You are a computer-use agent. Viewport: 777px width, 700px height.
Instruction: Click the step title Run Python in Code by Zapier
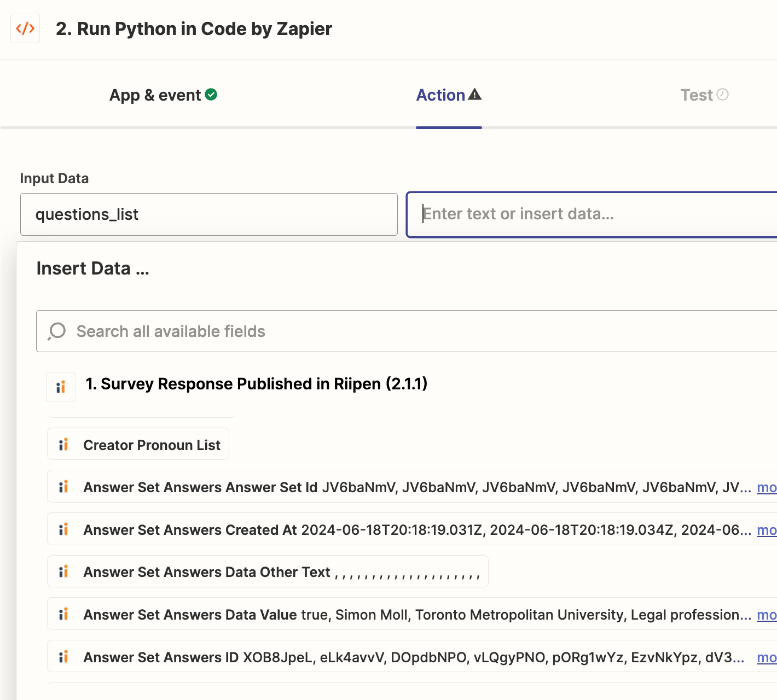[x=194, y=28]
